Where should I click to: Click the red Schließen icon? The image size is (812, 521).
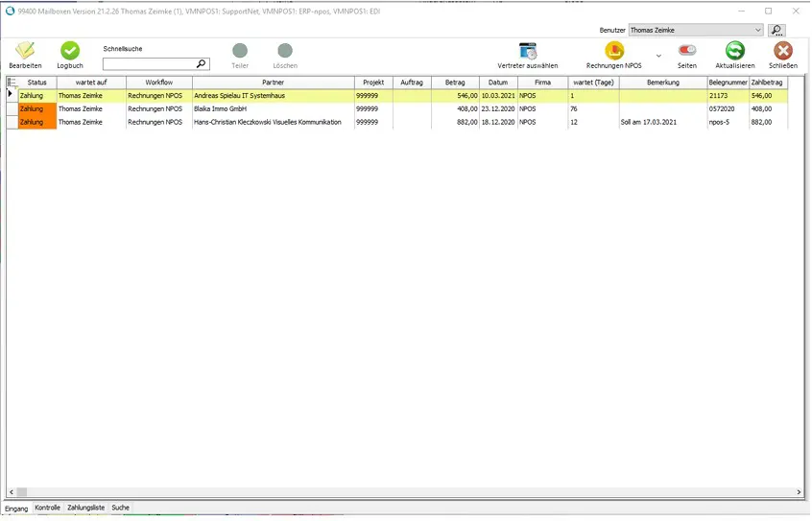(783, 51)
